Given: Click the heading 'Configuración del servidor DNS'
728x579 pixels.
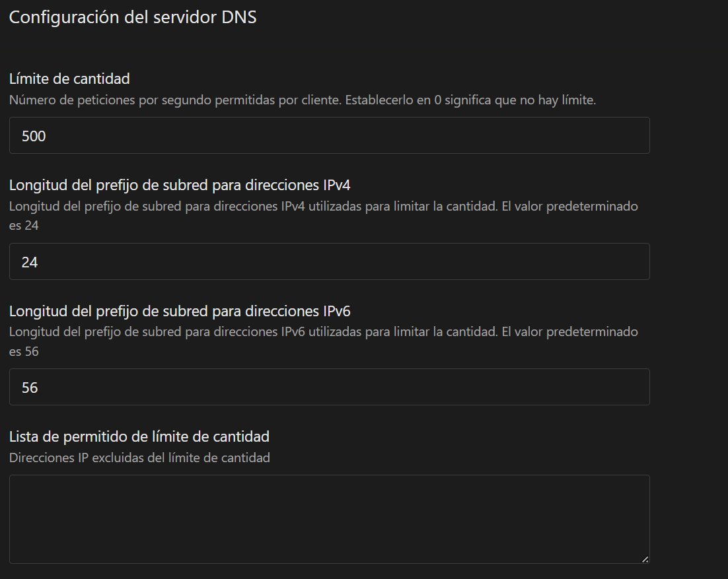Looking at the screenshot, I should pyautogui.click(x=133, y=17).
